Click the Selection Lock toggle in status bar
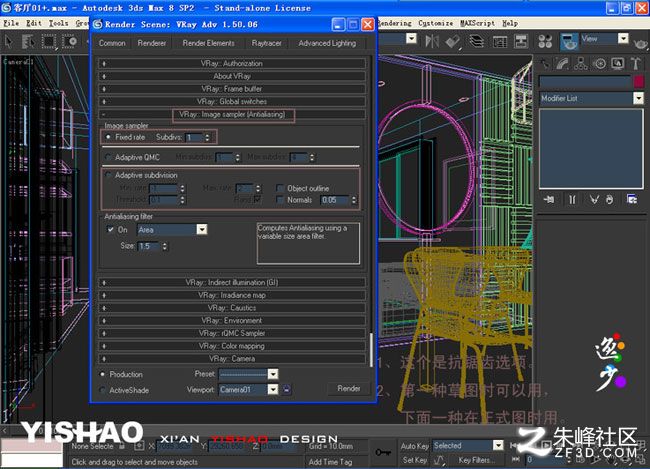650x469 pixels. point(122,447)
